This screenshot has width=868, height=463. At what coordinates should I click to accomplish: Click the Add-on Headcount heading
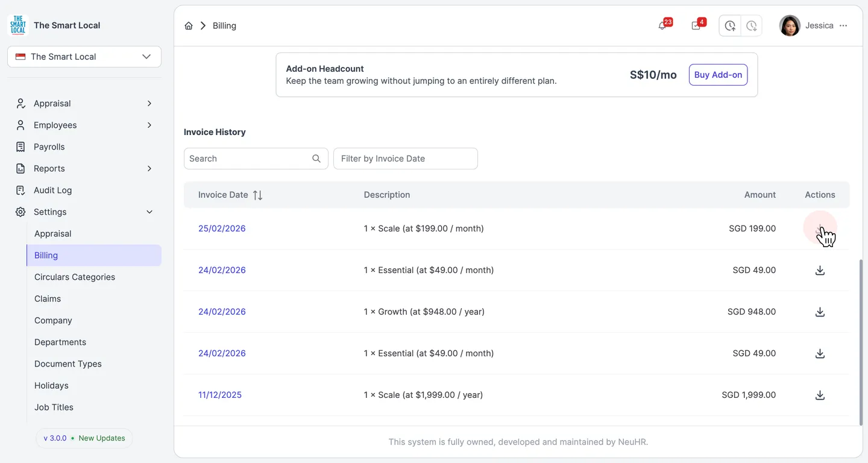pyautogui.click(x=325, y=69)
